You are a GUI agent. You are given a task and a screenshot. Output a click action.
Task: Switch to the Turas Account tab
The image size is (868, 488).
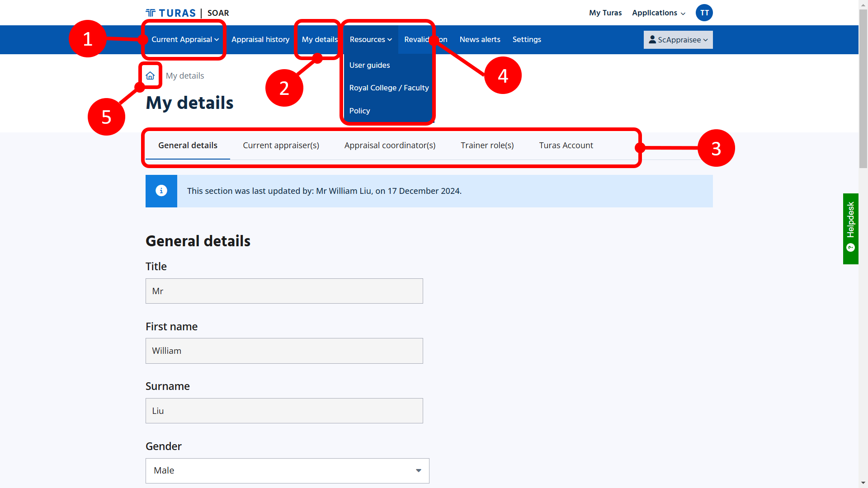click(566, 145)
